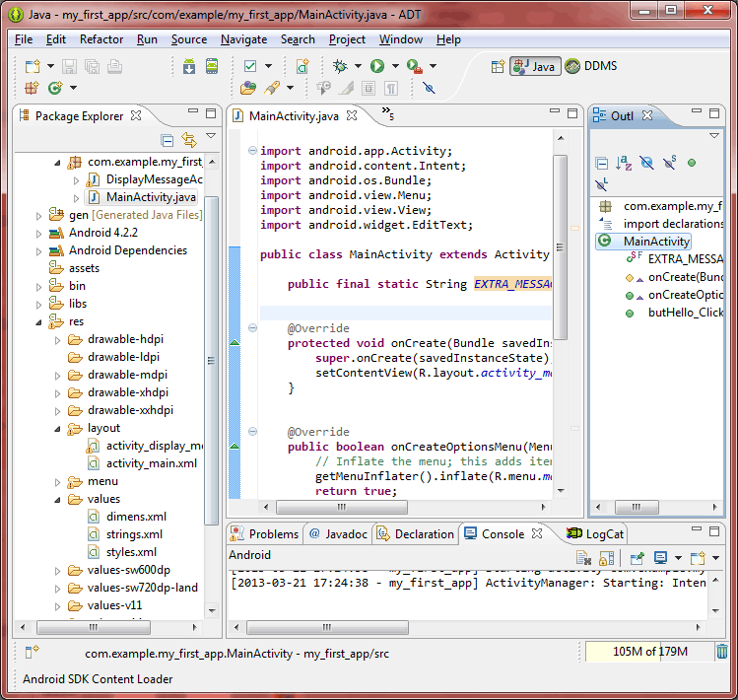Switch to the DDMS perspective
The height and width of the screenshot is (700, 738).
(x=591, y=66)
